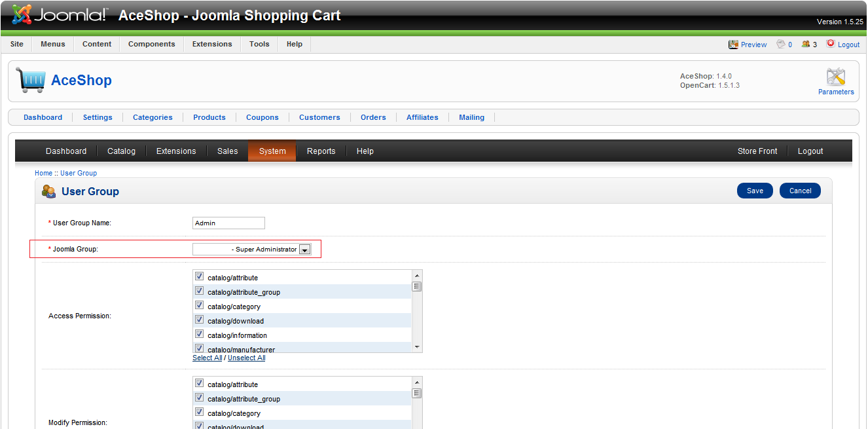Open the Help menu in Joomla bar
Viewport: 868px width, 429px height.
click(295, 44)
